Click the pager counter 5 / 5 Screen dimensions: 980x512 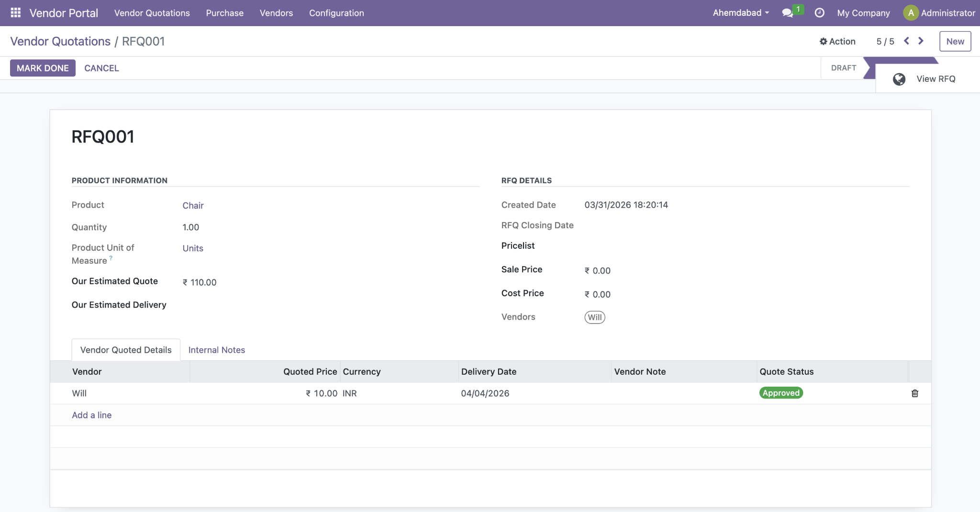[x=885, y=42]
